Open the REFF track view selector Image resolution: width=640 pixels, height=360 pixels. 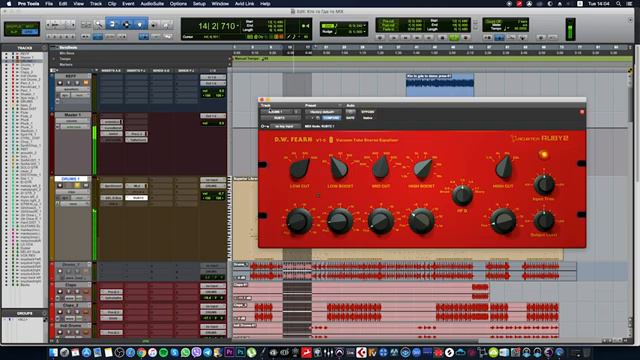click(72, 89)
